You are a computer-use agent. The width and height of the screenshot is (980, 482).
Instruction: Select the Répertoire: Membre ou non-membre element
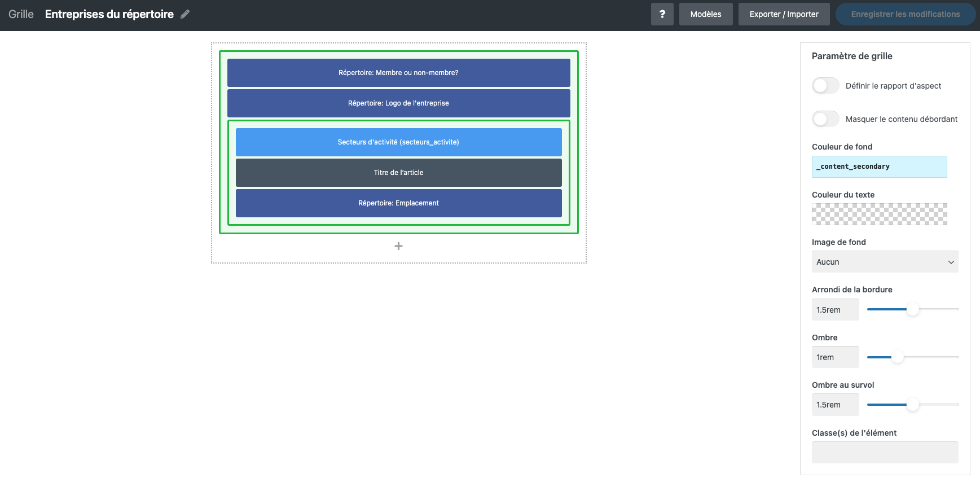point(398,73)
